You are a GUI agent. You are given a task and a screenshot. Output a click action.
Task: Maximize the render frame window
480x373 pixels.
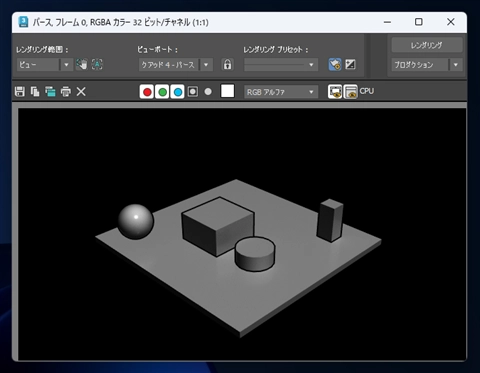pos(419,22)
